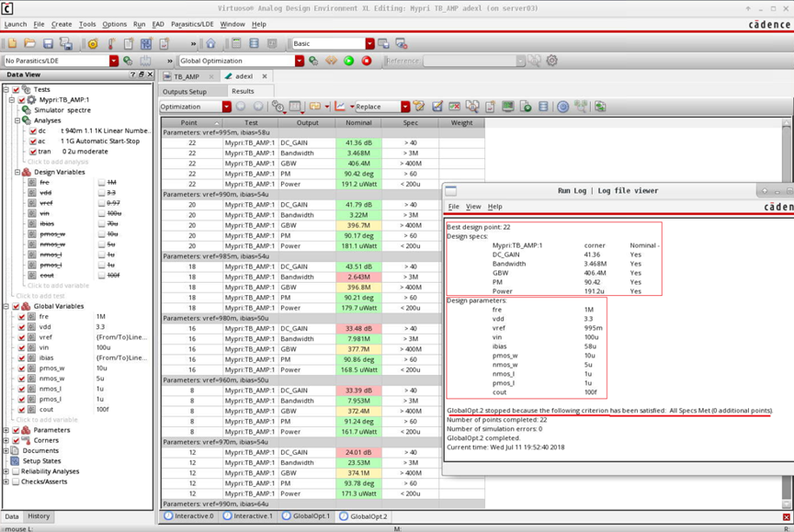The width and height of the screenshot is (794, 532).
Task: Stop simulation using red stop icon
Action: coord(366,59)
